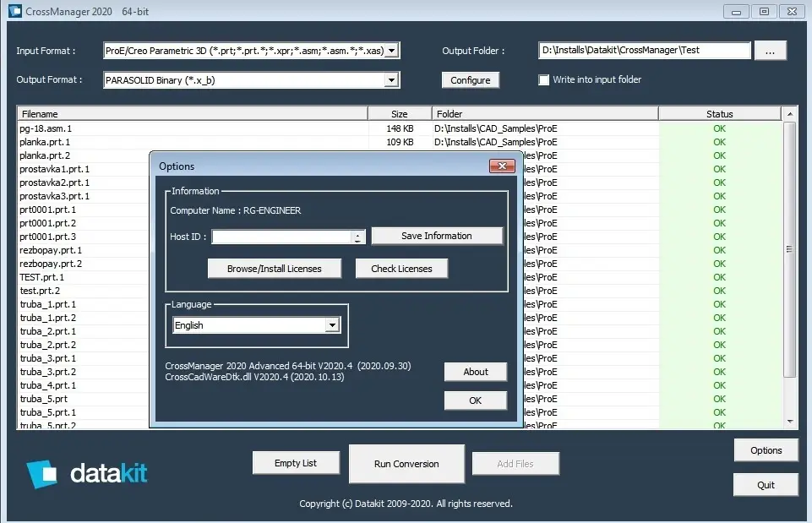Click Check Licenses button

pyautogui.click(x=401, y=269)
